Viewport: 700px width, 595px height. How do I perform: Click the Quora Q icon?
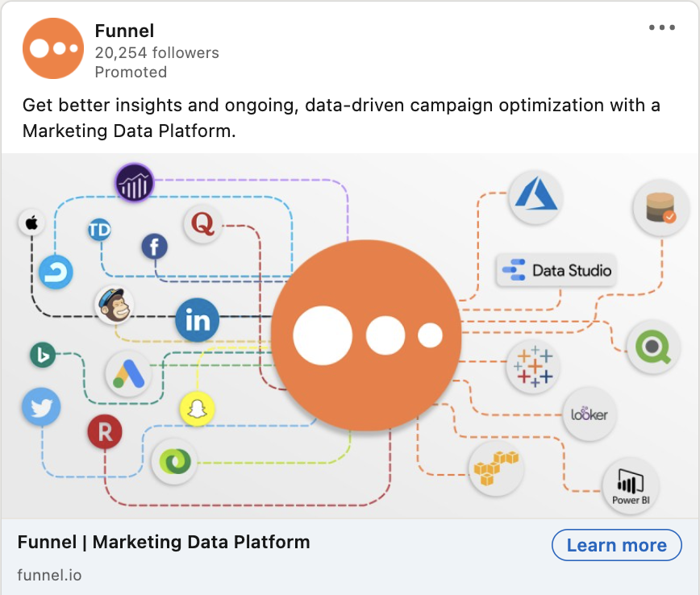202,224
